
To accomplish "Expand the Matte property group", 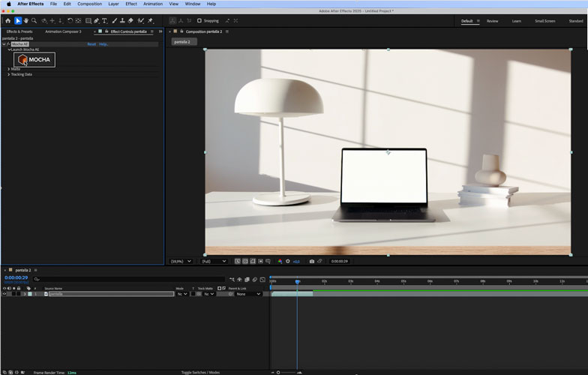I will coord(9,69).
